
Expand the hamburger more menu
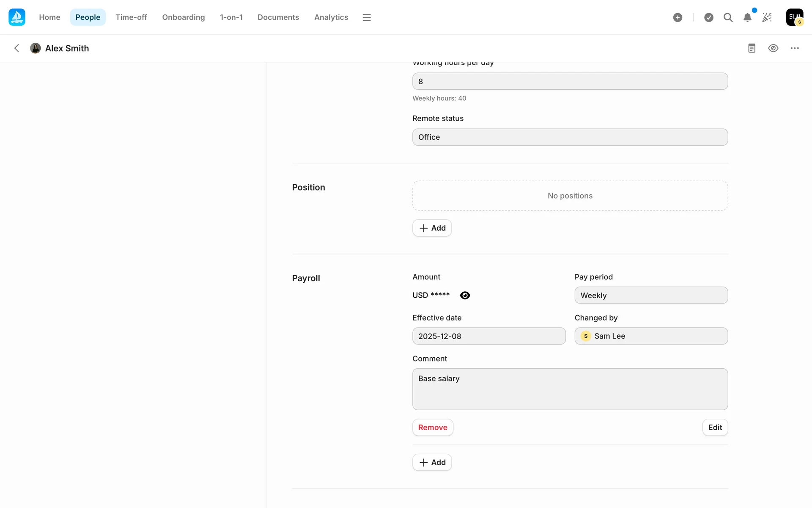[367, 17]
